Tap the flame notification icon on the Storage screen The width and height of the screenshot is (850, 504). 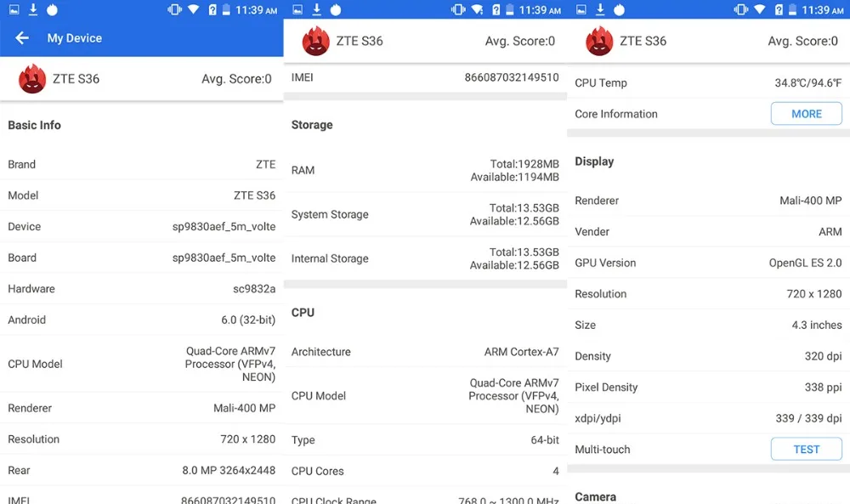tap(336, 9)
